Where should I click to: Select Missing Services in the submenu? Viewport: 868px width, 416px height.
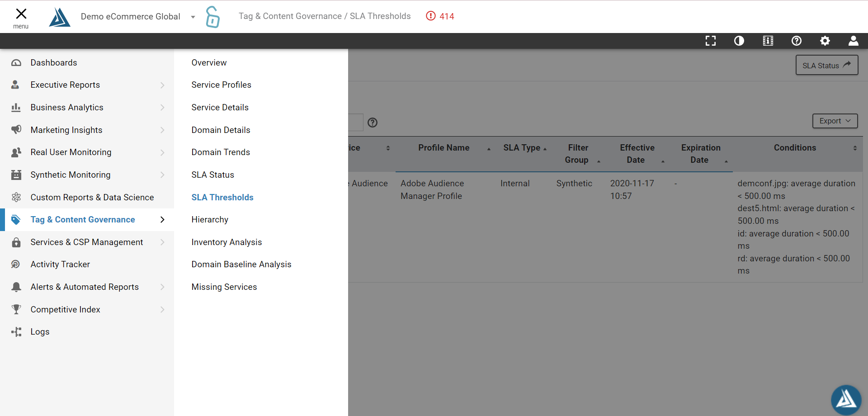click(224, 287)
